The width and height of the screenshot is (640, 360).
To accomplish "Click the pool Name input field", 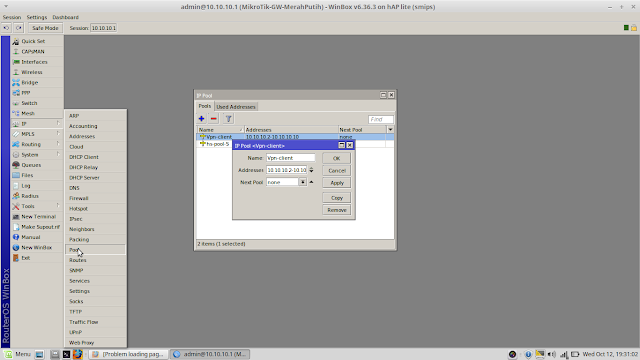I will (x=291, y=158).
